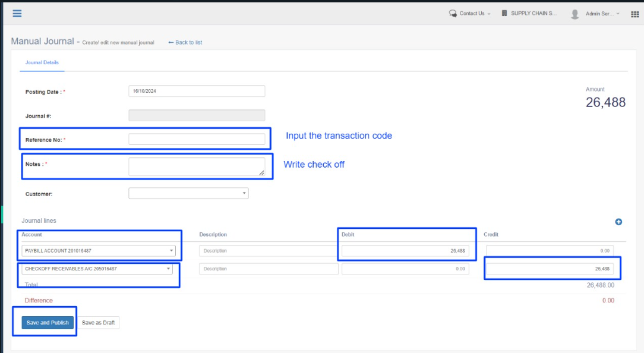Focus the Reference No input field

pos(197,139)
